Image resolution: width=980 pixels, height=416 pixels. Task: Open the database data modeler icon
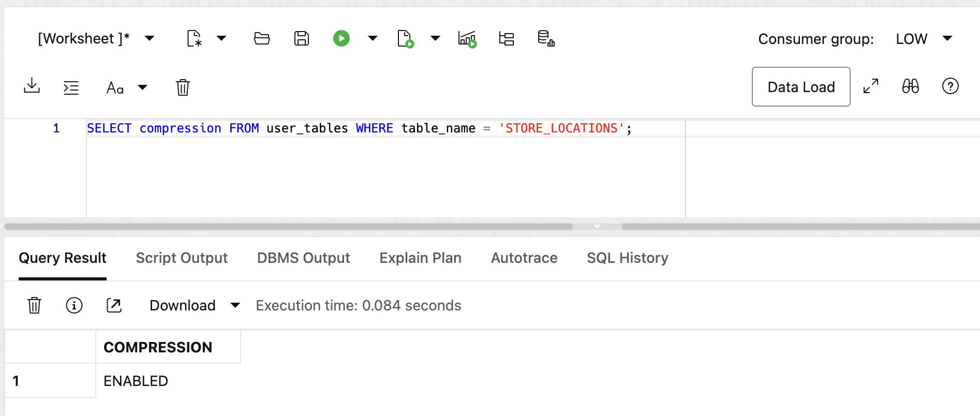point(546,39)
